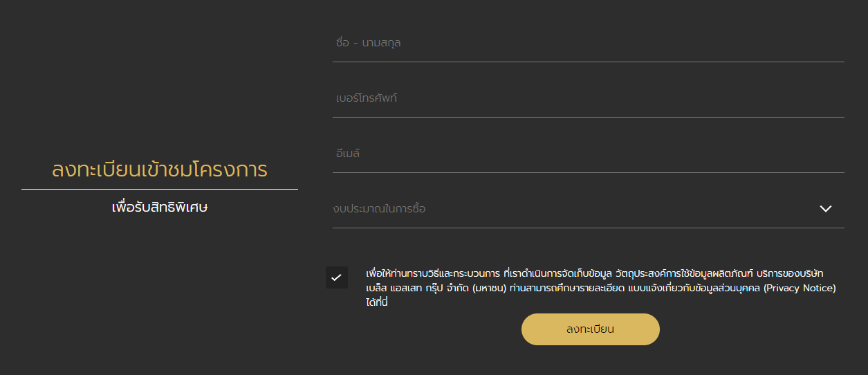Click the ลงทะเบียน submit button

point(591,329)
